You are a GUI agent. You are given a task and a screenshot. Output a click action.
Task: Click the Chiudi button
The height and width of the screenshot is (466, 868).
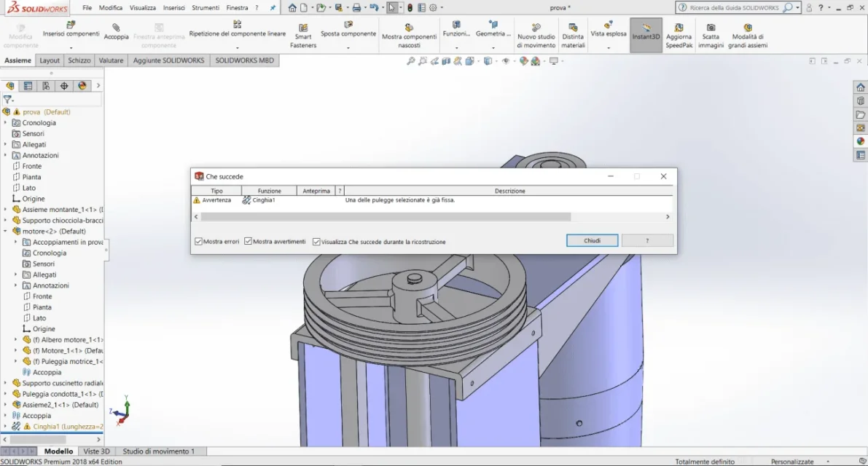[x=592, y=240]
